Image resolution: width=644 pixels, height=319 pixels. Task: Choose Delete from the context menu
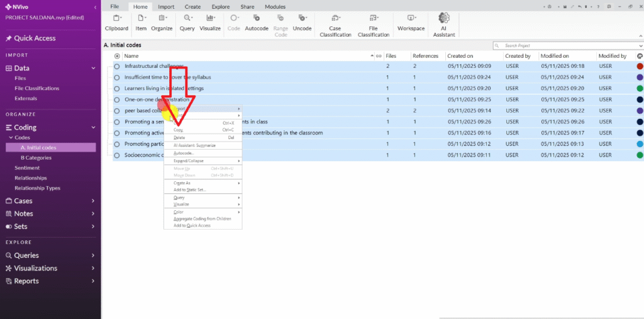(x=179, y=137)
